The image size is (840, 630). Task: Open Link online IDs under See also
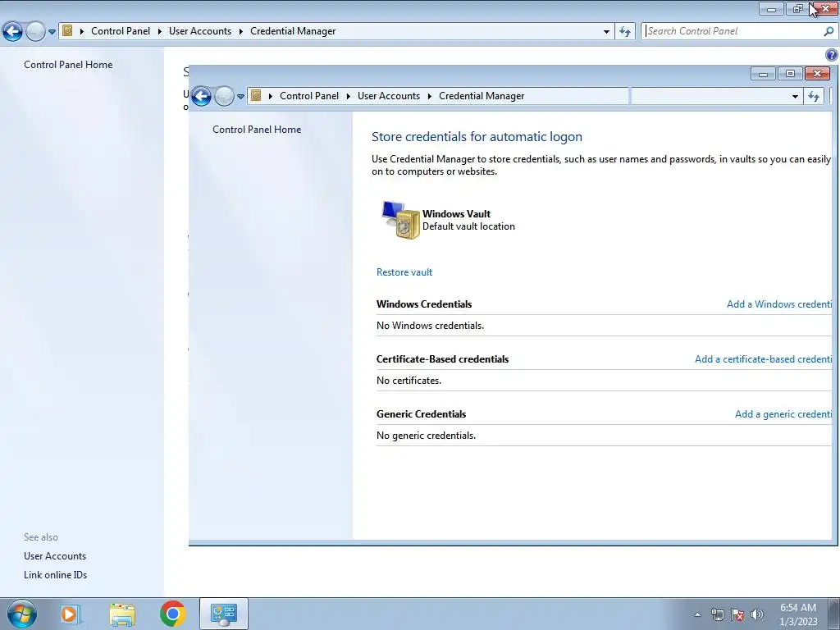pyautogui.click(x=55, y=575)
